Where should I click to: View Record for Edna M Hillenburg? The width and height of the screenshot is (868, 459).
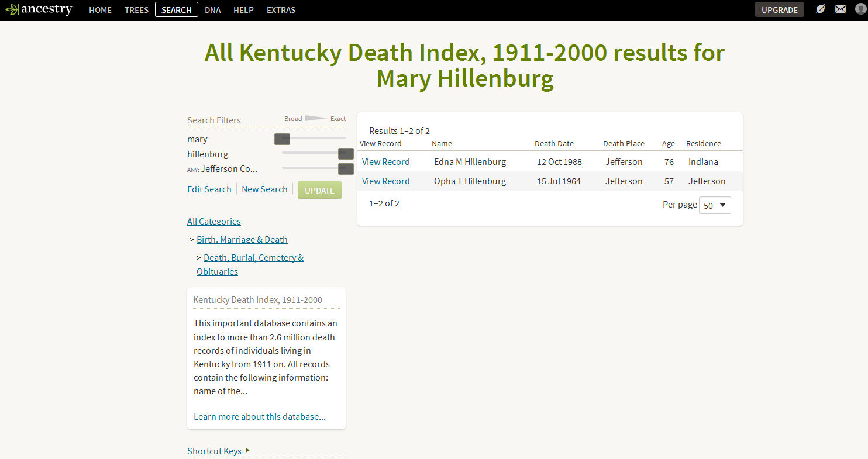click(x=385, y=161)
